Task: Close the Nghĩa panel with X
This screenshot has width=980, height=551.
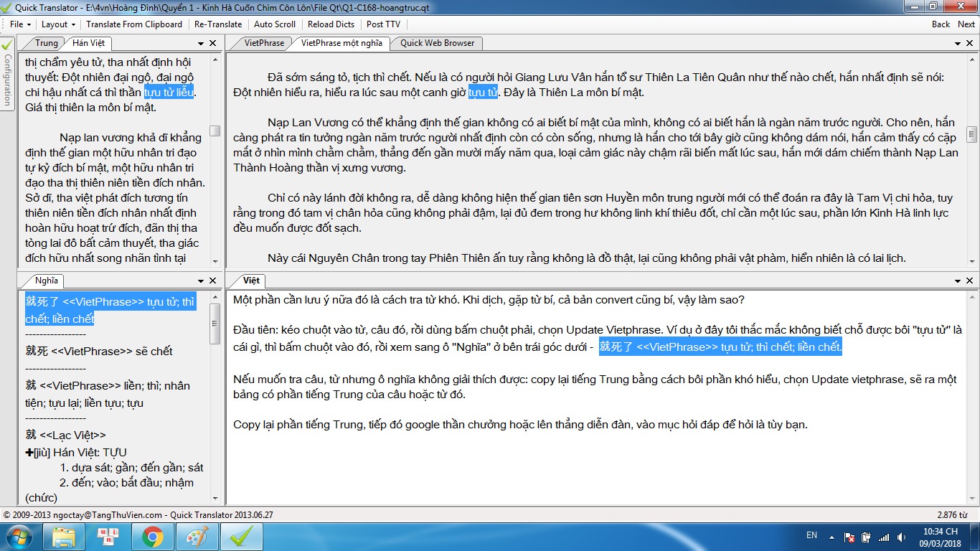Action: click(x=214, y=281)
